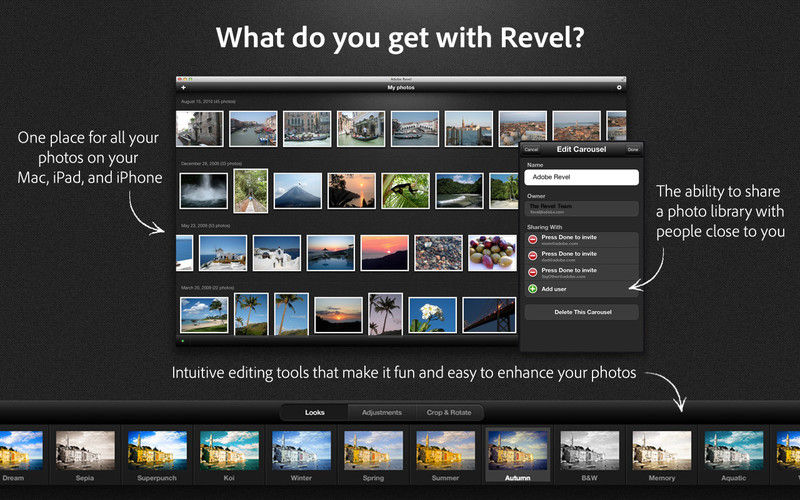
Task: Open the jungle walkway photo
Action: pos(251,191)
